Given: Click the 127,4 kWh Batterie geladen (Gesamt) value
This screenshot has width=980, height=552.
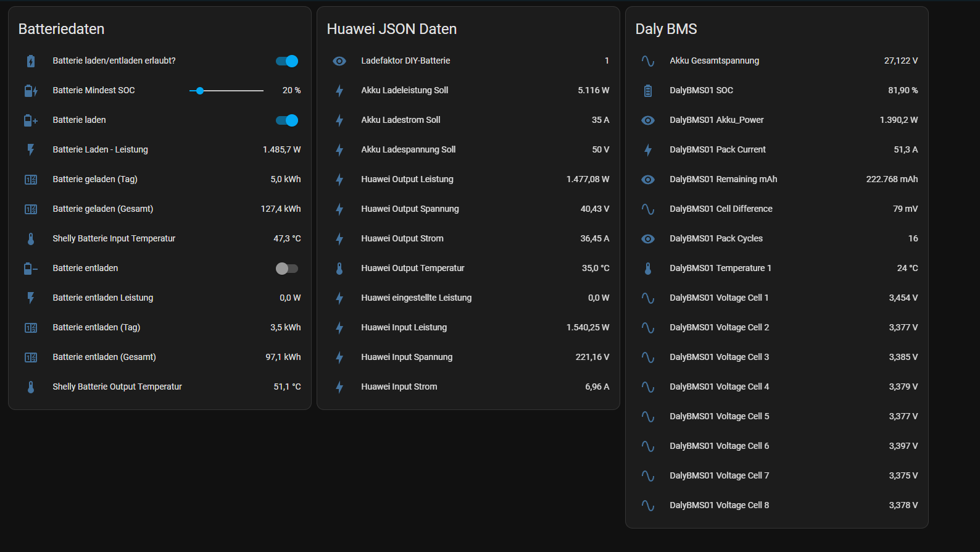Looking at the screenshot, I should pyautogui.click(x=281, y=209).
